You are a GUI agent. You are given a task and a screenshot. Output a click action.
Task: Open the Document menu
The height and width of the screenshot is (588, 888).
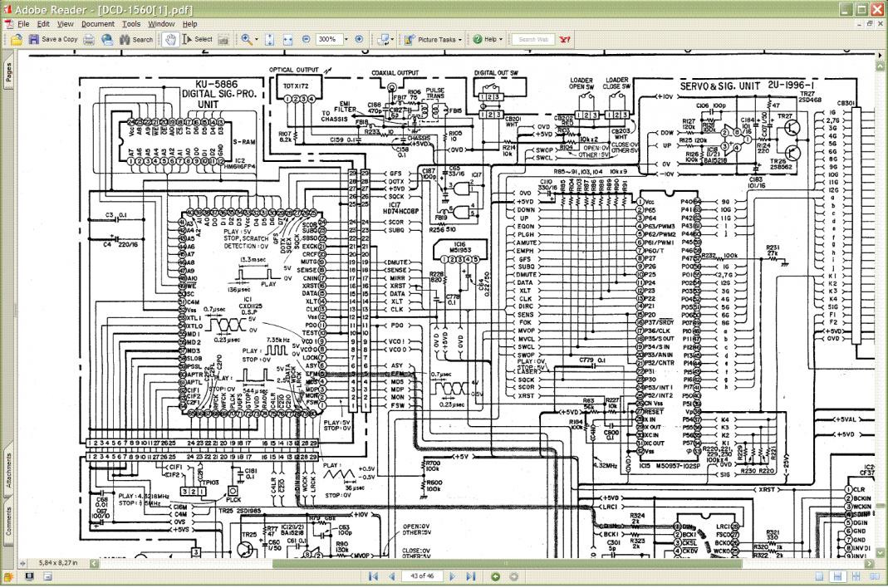[x=98, y=24]
